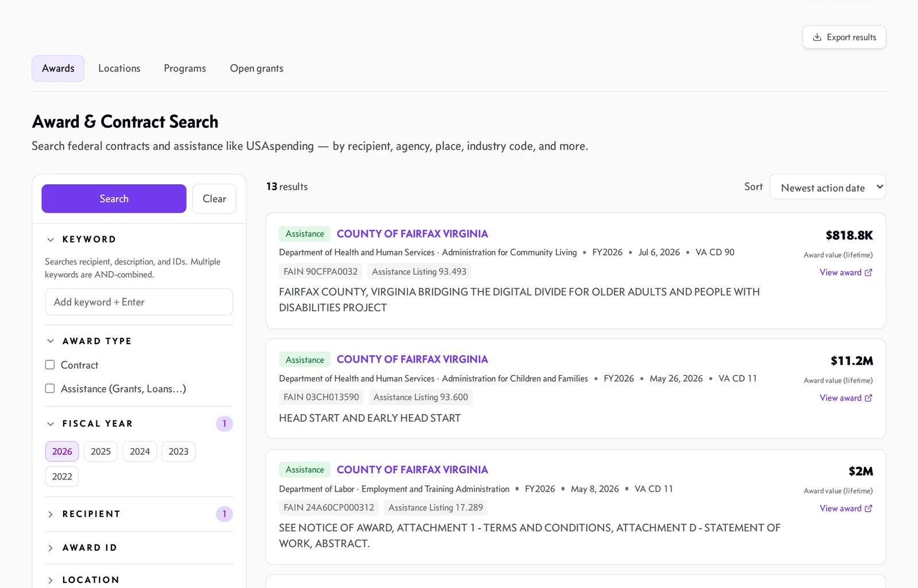Click the purple Search button
This screenshot has width=918, height=588.
coord(114,198)
